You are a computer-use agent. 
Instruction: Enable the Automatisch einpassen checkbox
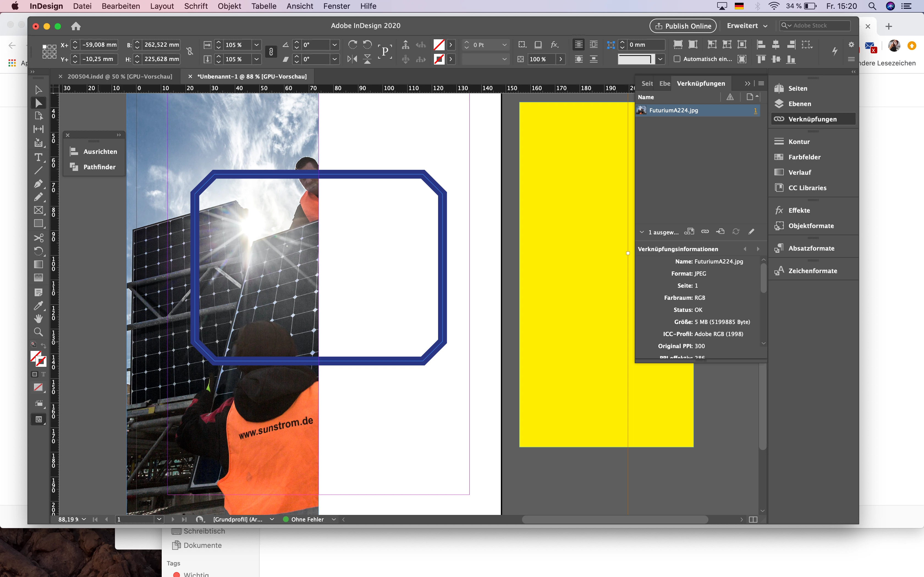(x=677, y=59)
